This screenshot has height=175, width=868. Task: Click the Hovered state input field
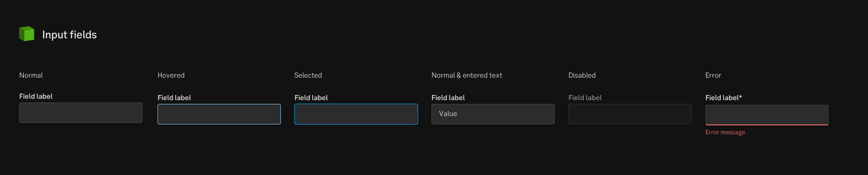pos(219,114)
